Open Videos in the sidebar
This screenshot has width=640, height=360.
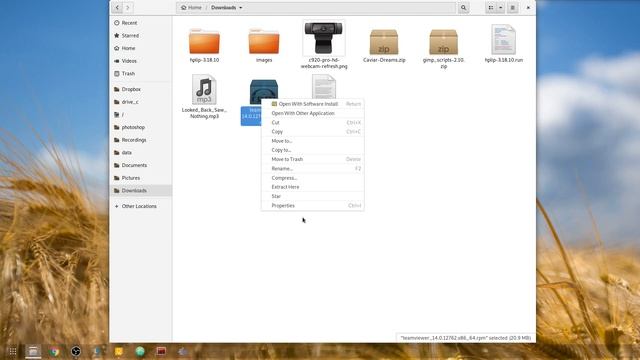[140, 61]
